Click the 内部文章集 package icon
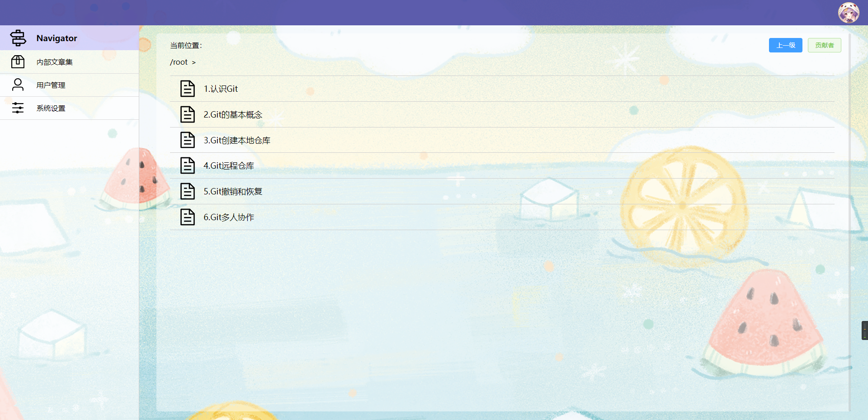Screen dimensions: 868x420 pos(18,61)
